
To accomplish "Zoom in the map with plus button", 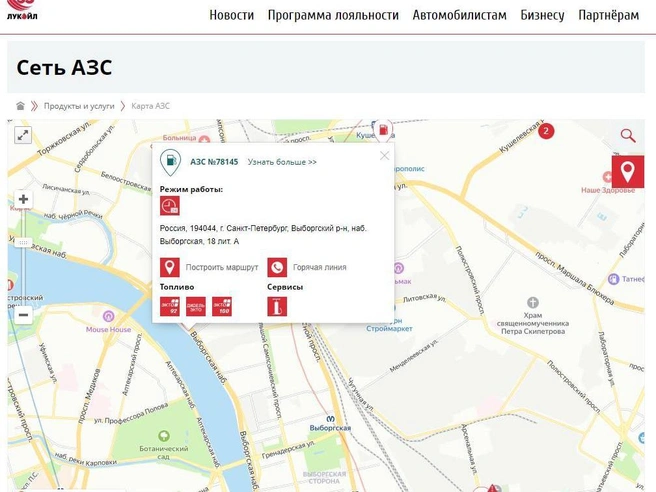I will pyautogui.click(x=23, y=199).
